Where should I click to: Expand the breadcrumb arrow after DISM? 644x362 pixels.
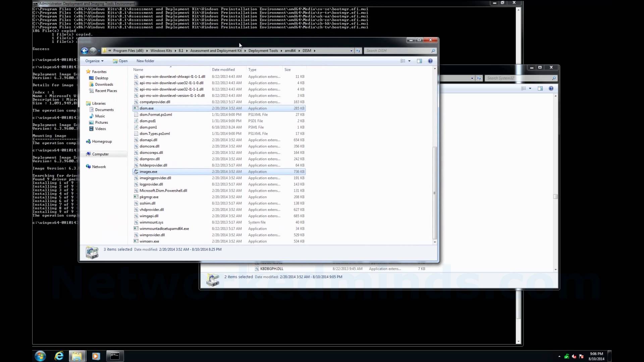pyautogui.click(x=315, y=51)
